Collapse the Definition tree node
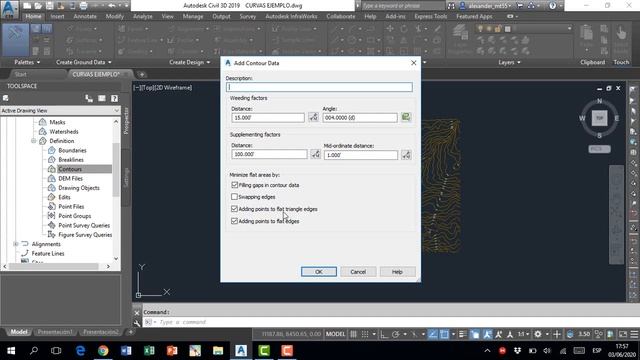 click(x=33, y=141)
